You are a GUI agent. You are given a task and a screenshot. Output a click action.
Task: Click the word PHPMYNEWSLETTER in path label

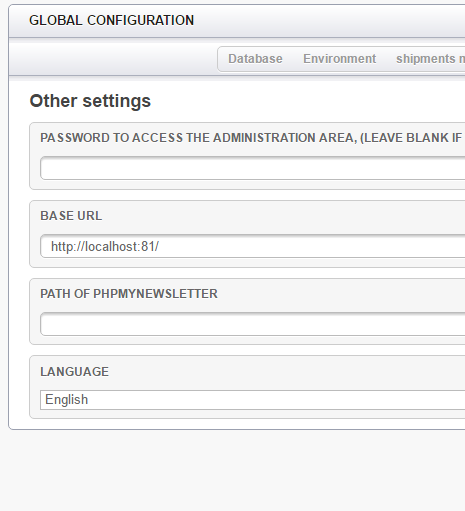pos(155,294)
